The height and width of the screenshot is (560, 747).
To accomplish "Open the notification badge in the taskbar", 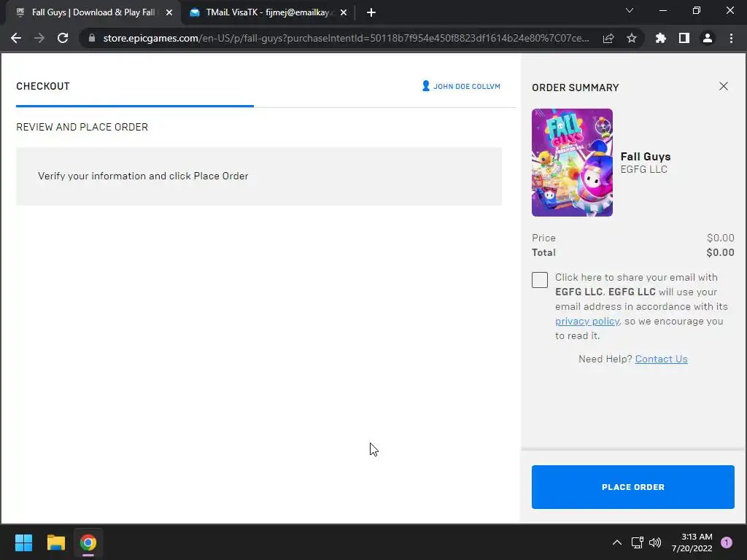I will tap(727, 542).
